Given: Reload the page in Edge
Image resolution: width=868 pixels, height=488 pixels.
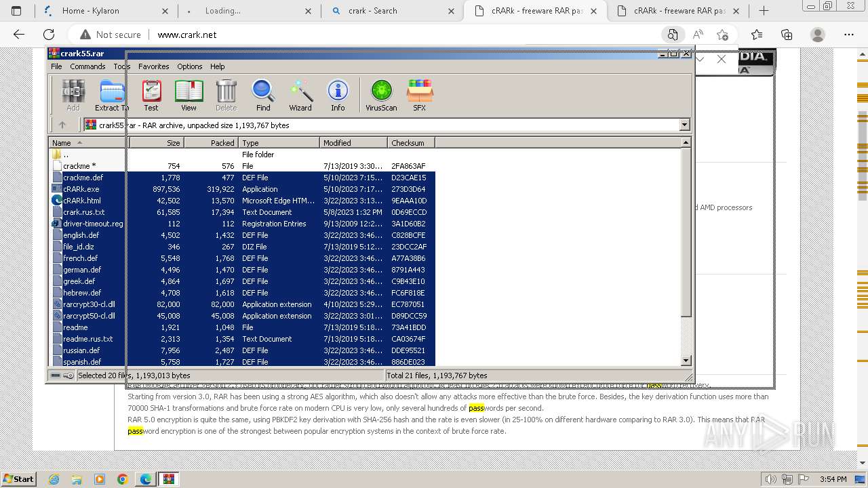Looking at the screenshot, I should click(49, 35).
